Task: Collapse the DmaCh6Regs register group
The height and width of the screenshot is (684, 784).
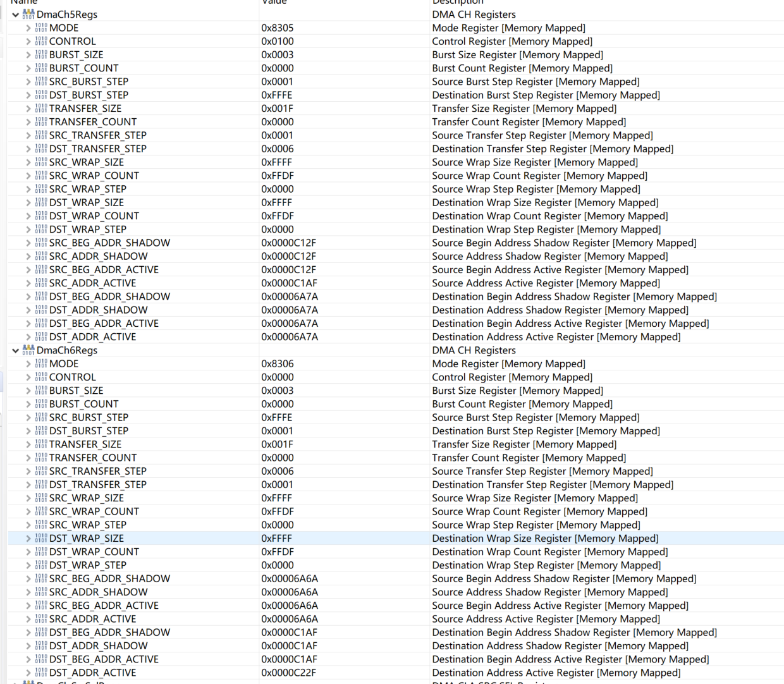Action: click(15, 350)
